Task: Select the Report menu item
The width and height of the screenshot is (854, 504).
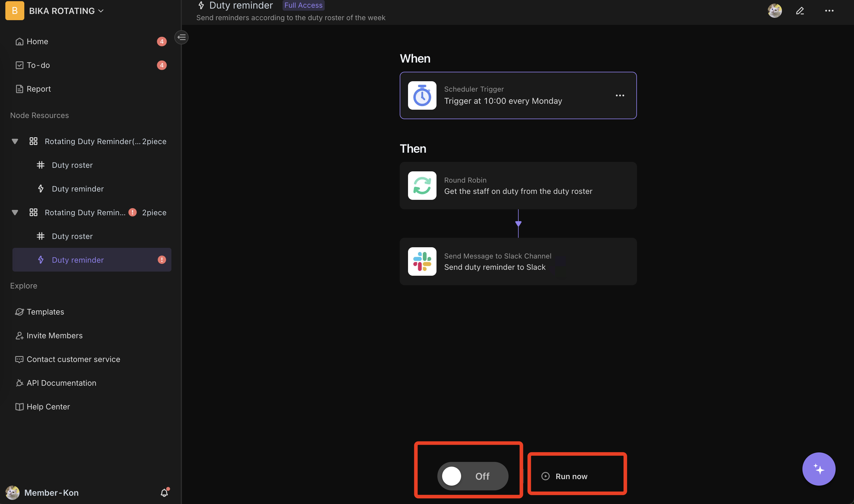Action: (x=39, y=89)
